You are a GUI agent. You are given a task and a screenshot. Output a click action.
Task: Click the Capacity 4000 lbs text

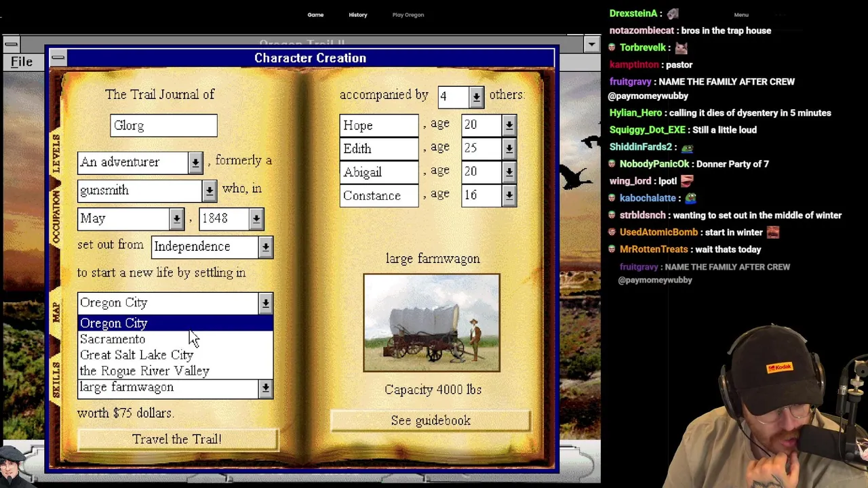433,390
